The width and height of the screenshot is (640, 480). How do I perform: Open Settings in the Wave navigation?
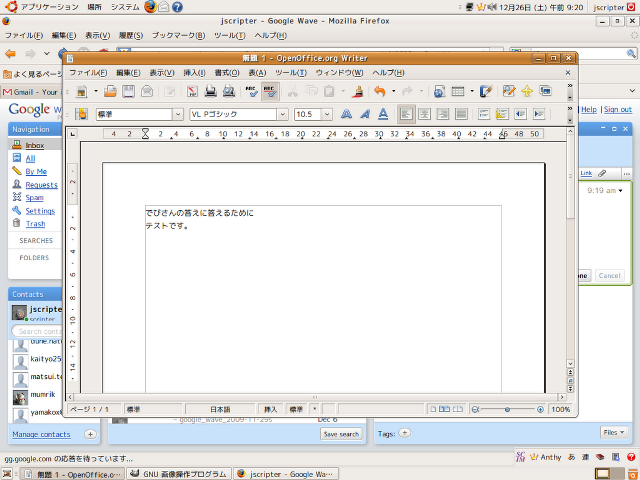click(40, 211)
